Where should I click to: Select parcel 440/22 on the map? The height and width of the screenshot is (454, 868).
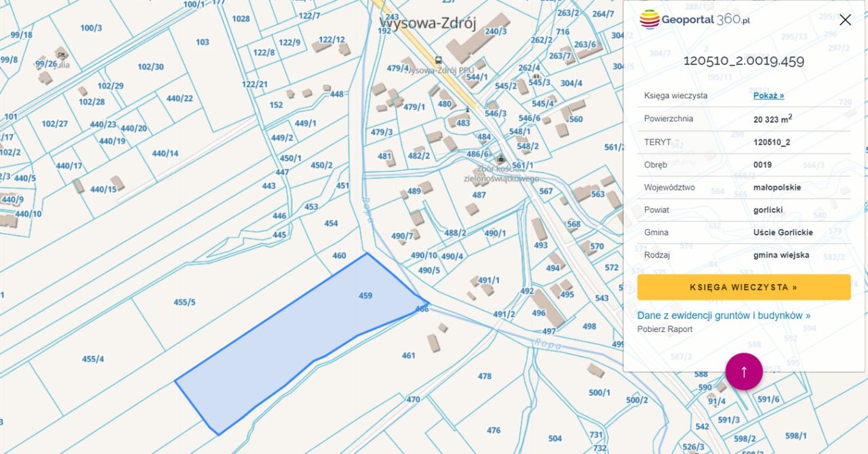(180, 98)
